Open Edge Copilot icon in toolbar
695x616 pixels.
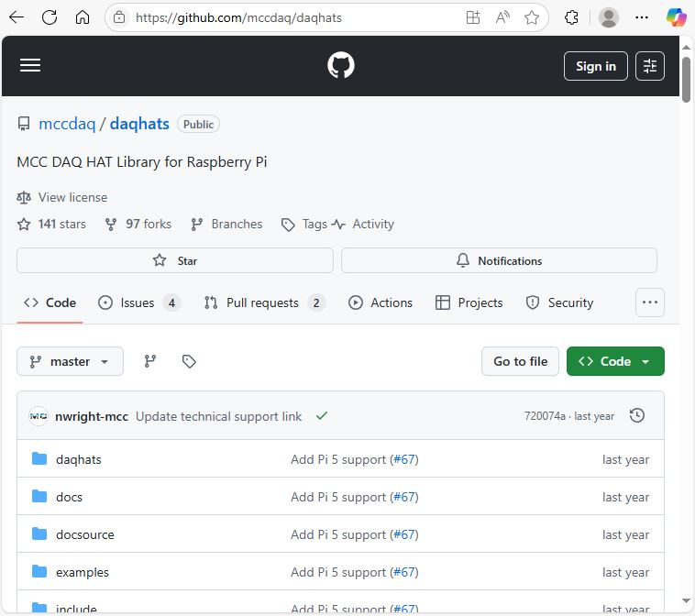[676, 17]
